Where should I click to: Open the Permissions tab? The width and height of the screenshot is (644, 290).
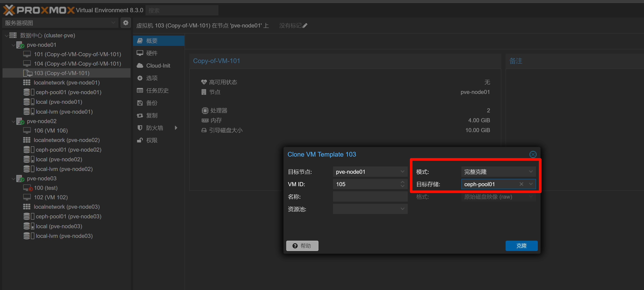159,140
